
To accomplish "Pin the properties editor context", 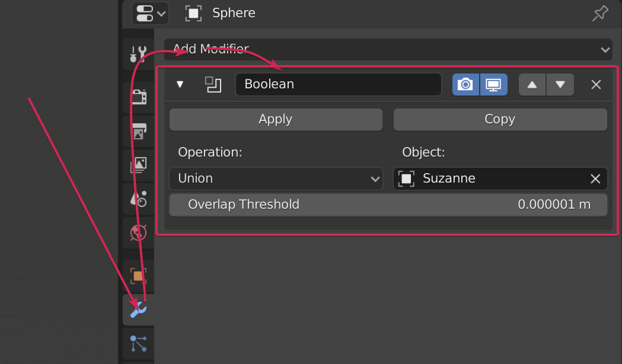I will point(599,13).
